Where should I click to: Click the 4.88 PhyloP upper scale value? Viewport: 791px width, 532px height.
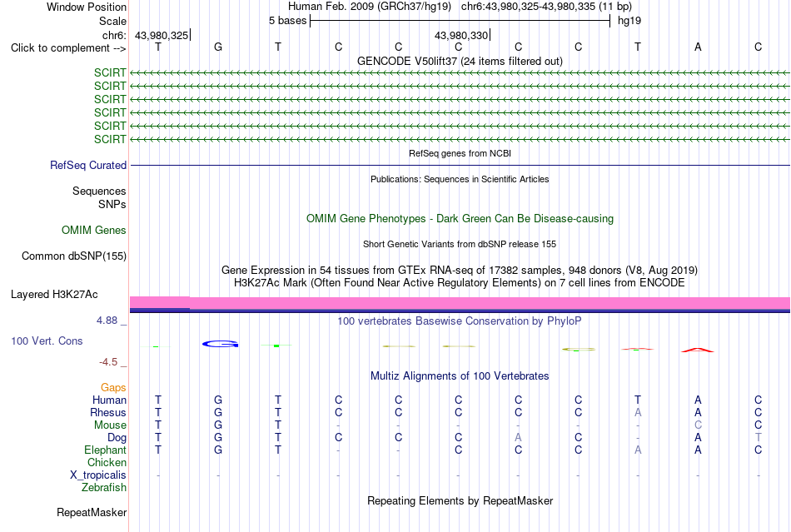click(107, 321)
